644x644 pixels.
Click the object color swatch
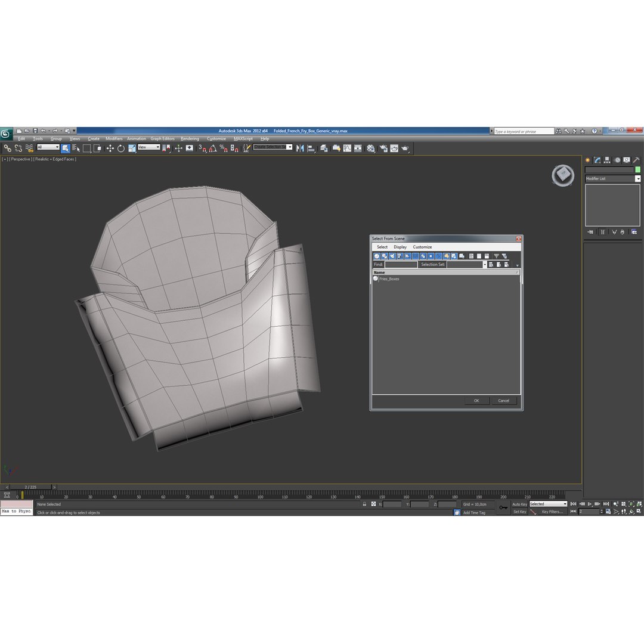coord(638,169)
